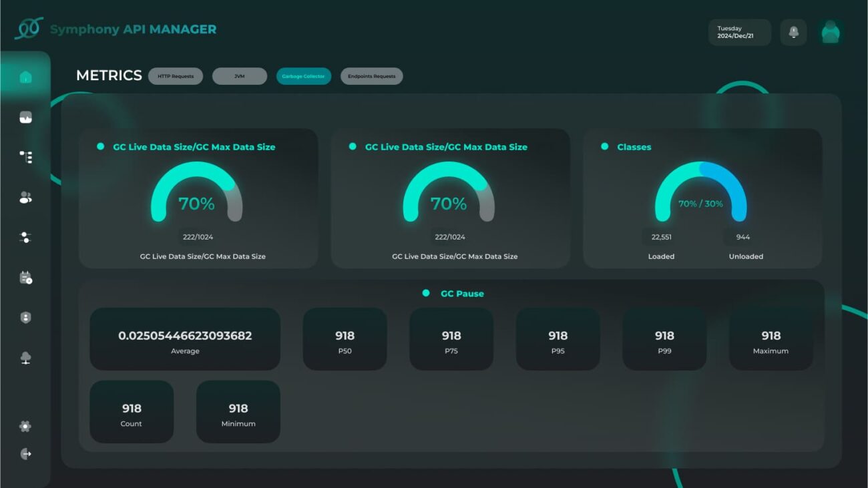Click the Tuesday 2024/Dec/21 date box
Viewport: 868px width, 488px height.
pyautogui.click(x=739, y=32)
